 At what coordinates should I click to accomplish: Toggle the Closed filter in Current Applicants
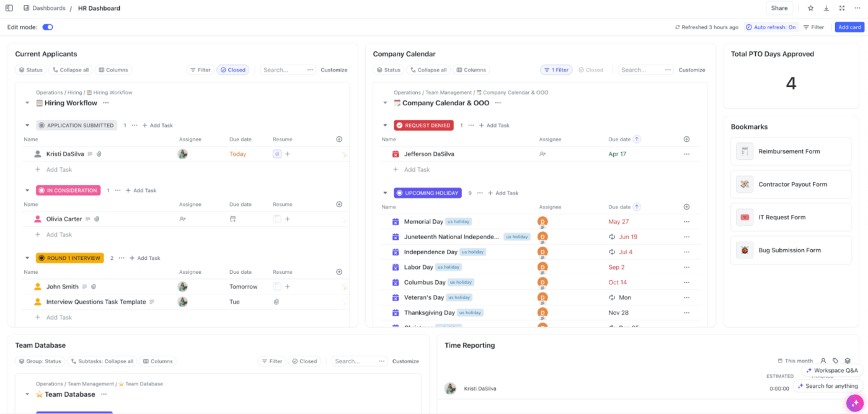point(233,69)
